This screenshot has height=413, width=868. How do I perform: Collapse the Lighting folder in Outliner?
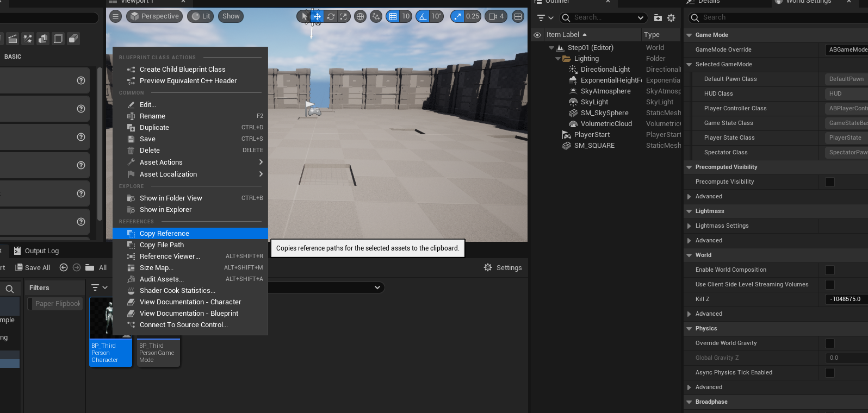(x=558, y=59)
